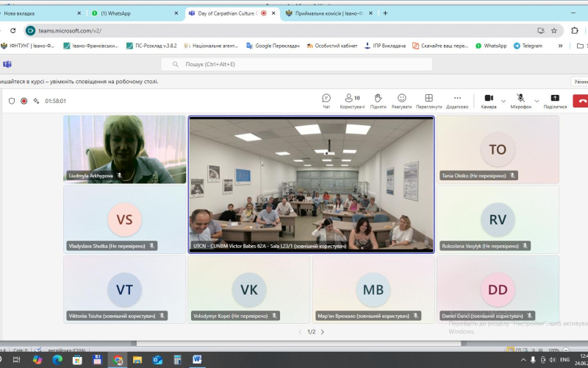The height and width of the screenshot is (368, 588).
Task: Open File Explorer from the taskbar
Action: pyautogui.click(x=137, y=360)
